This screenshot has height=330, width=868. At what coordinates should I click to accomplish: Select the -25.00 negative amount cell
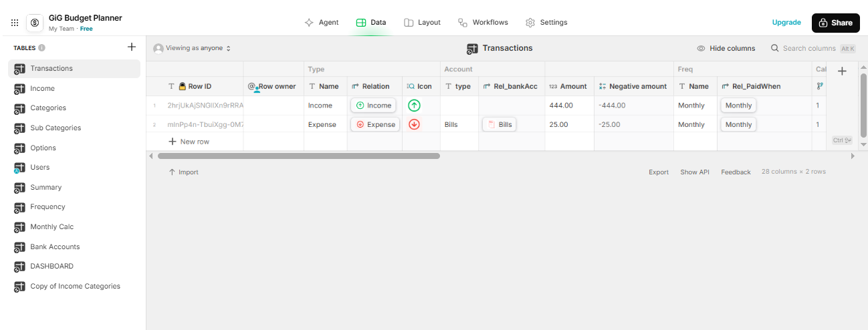[634, 124]
